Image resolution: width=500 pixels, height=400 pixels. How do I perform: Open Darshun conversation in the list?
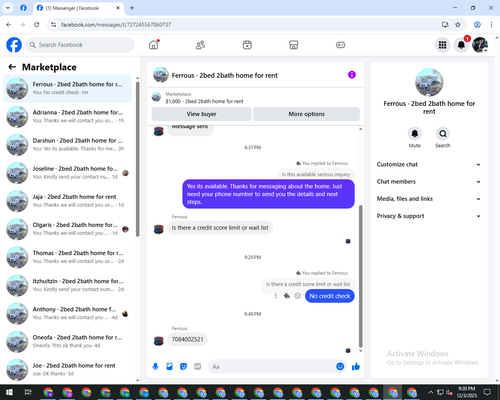click(x=67, y=145)
